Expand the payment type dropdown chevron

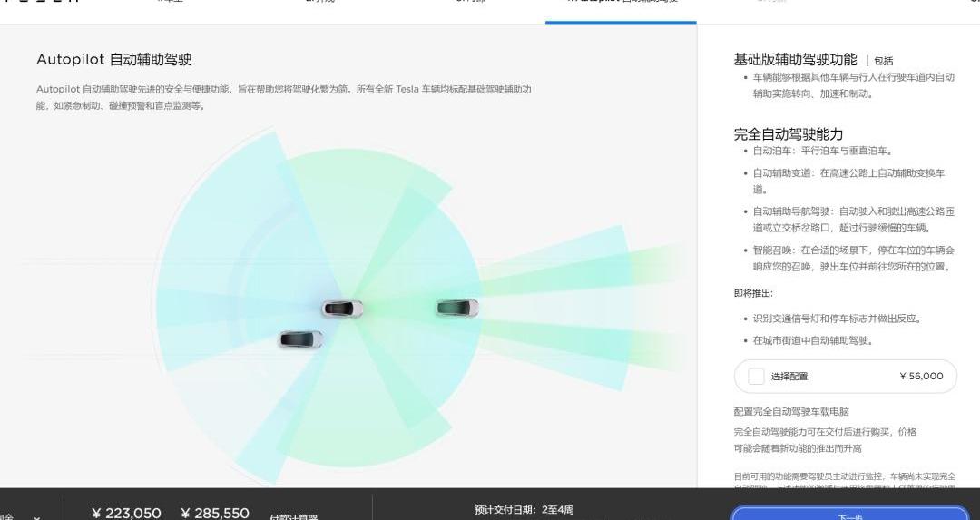coord(37,517)
